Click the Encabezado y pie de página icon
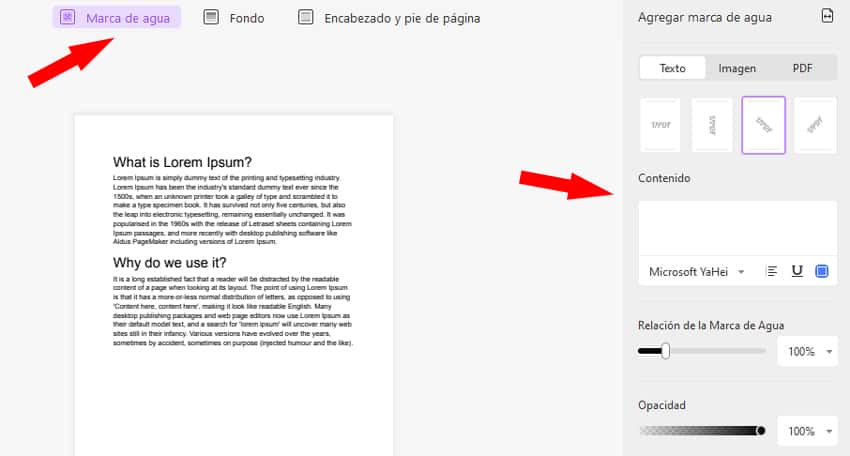850x456 pixels. click(x=306, y=17)
